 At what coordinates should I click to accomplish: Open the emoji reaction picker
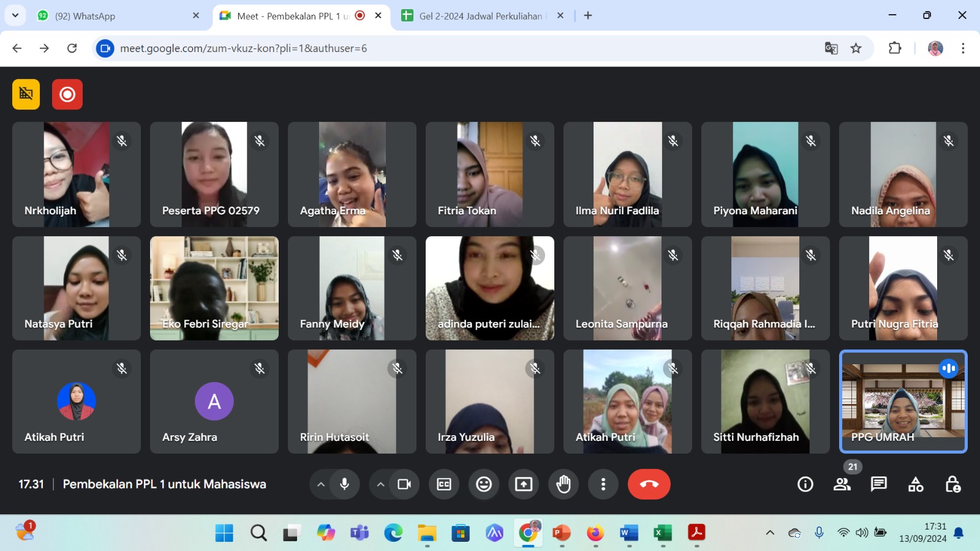(x=484, y=484)
